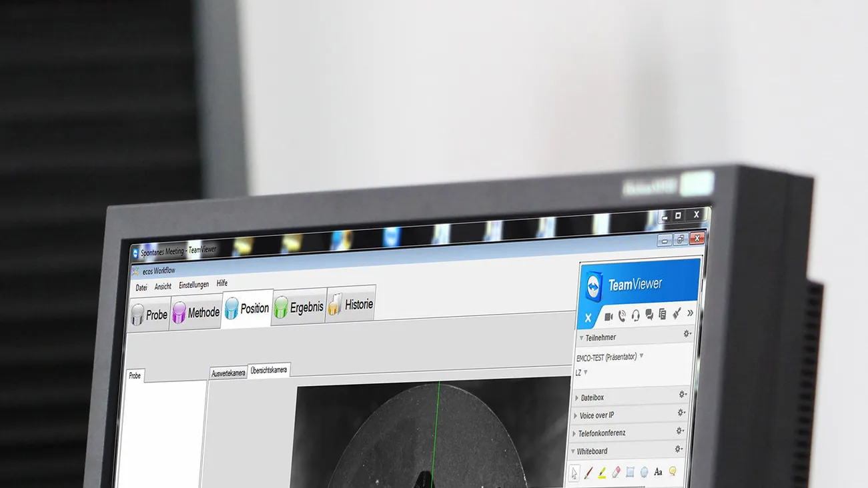The image size is (868, 488).
Task: Expand the Dateibox section
Action: click(576, 398)
